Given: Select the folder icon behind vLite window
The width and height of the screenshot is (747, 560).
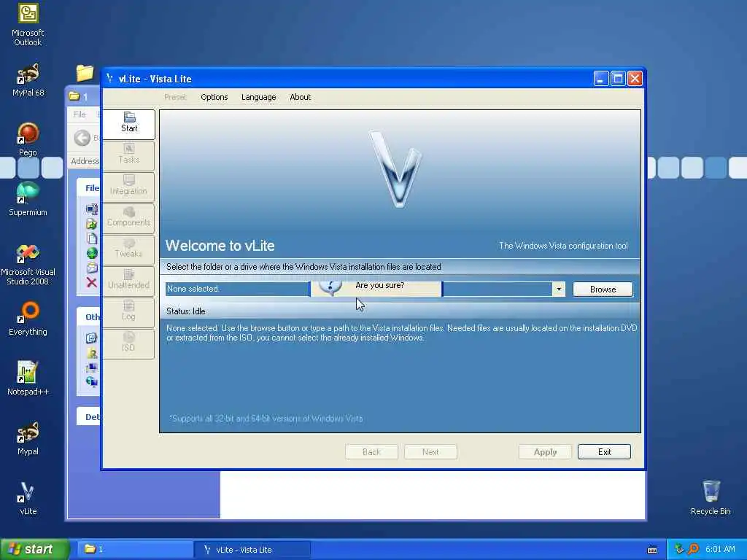Looking at the screenshot, I should coord(85,73).
